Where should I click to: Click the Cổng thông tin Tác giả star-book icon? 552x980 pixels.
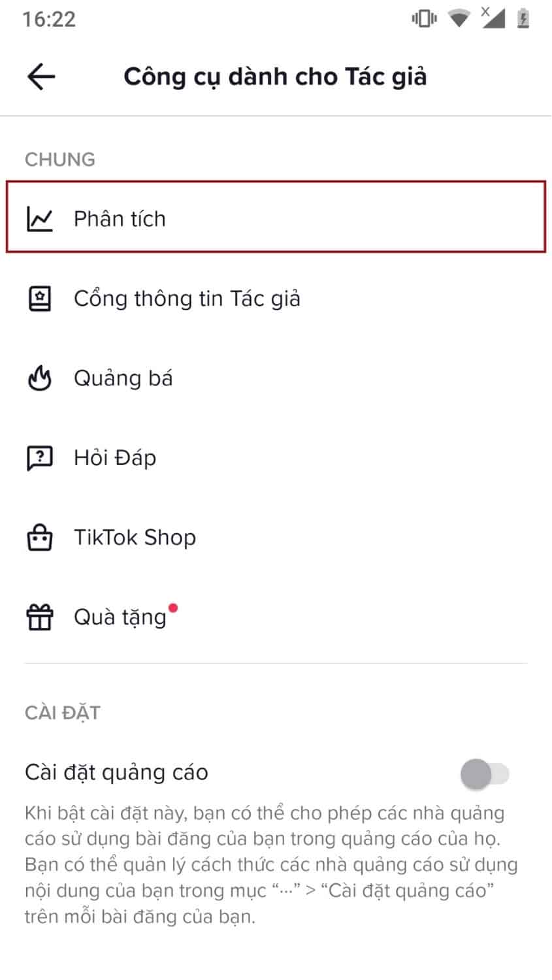[x=39, y=299]
